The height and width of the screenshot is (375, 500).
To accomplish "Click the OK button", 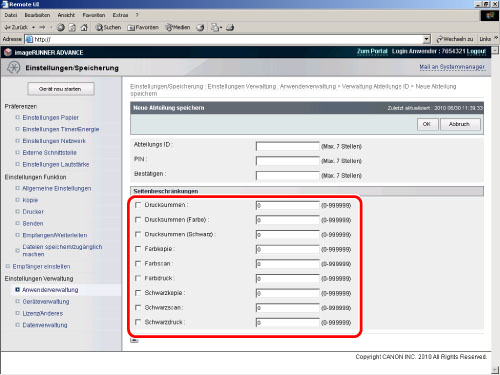I will (427, 124).
